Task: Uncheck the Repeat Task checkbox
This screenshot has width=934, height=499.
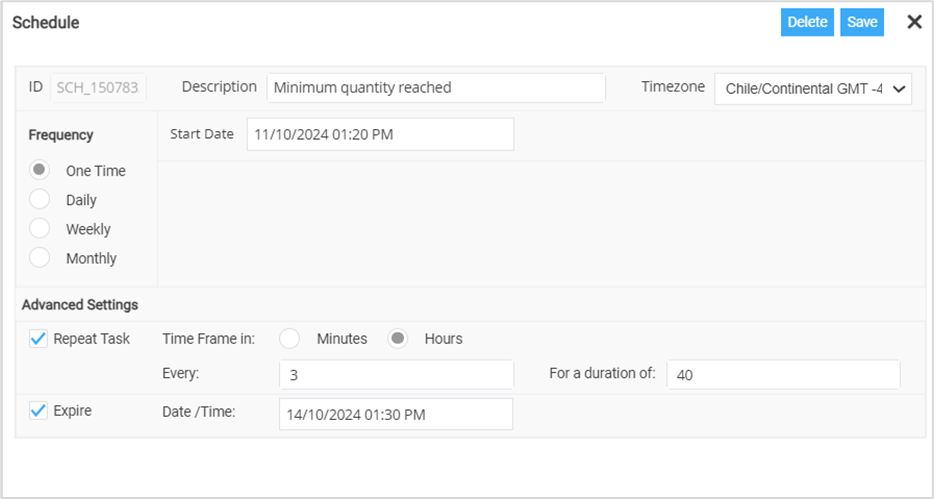Action: click(x=39, y=339)
